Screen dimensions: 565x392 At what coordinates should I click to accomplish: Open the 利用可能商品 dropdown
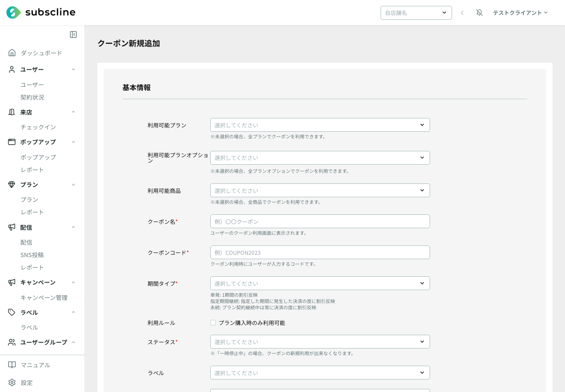[320, 191]
